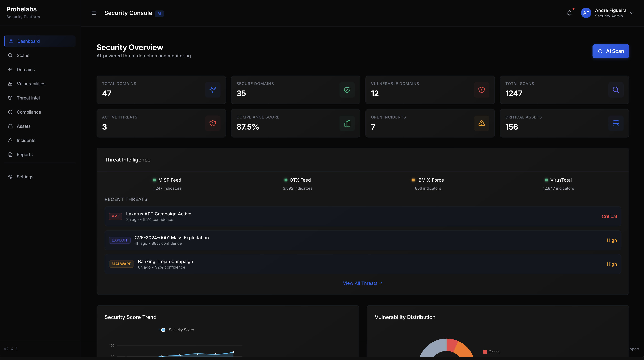Click the v2.4.1 version label

pyautogui.click(x=11, y=349)
